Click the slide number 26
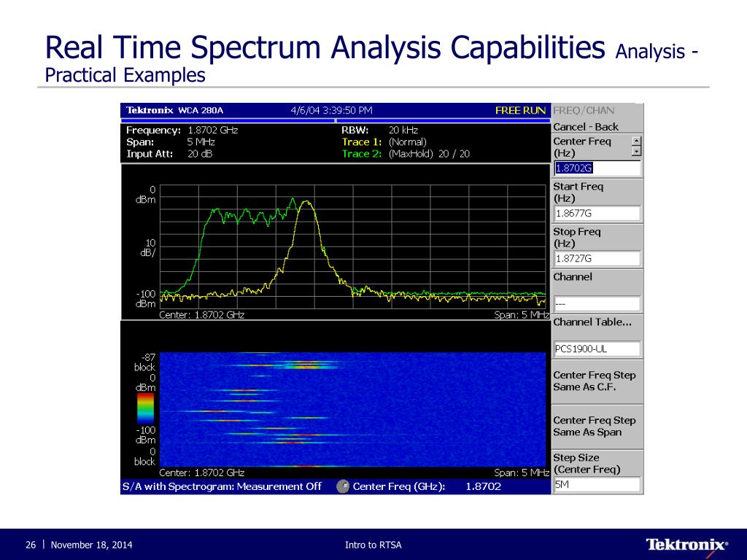 pos(31,545)
